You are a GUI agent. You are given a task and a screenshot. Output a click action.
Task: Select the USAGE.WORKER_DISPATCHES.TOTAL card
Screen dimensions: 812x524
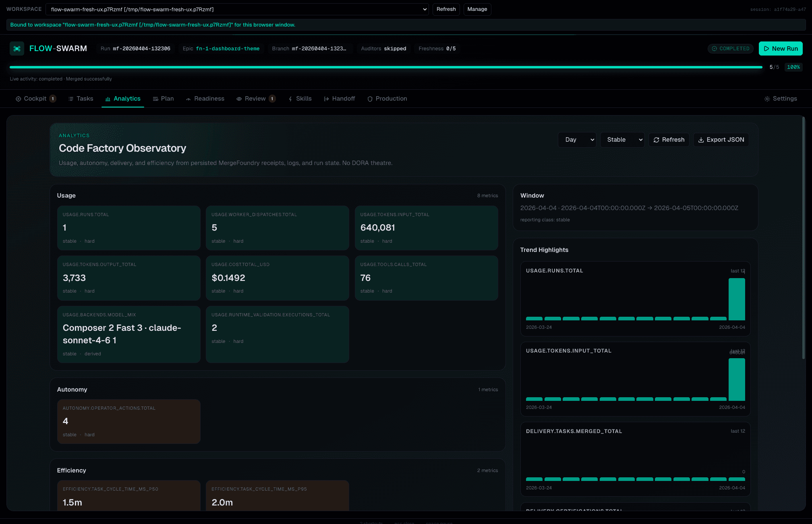[x=278, y=228]
